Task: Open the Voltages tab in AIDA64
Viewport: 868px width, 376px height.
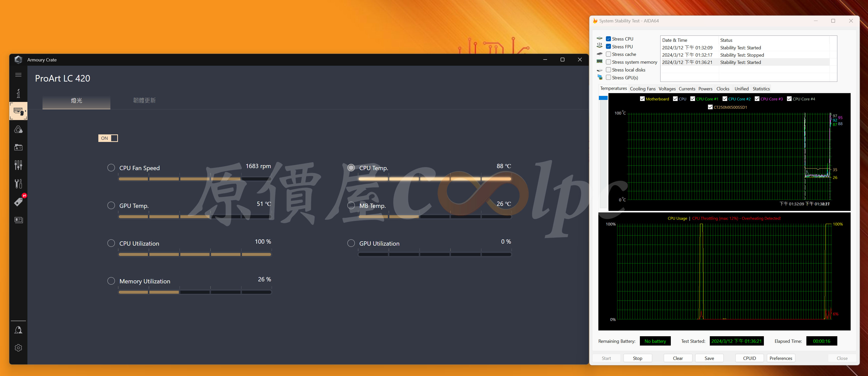Action: [x=667, y=89]
